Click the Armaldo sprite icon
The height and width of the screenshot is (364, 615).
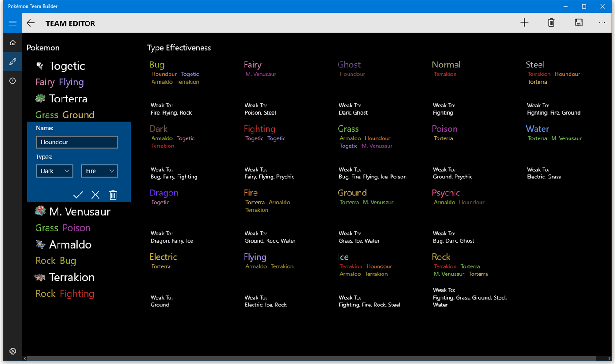coord(40,244)
